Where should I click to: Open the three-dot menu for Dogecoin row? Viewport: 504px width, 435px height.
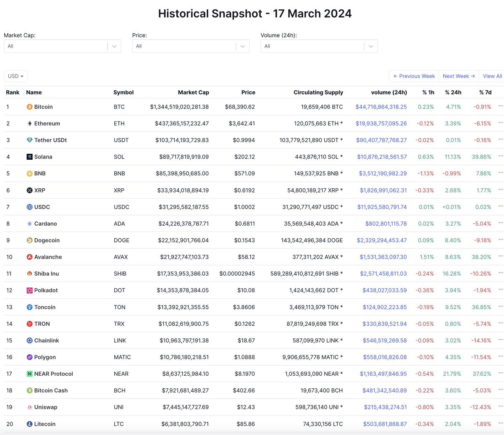pyautogui.click(x=500, y=240)
